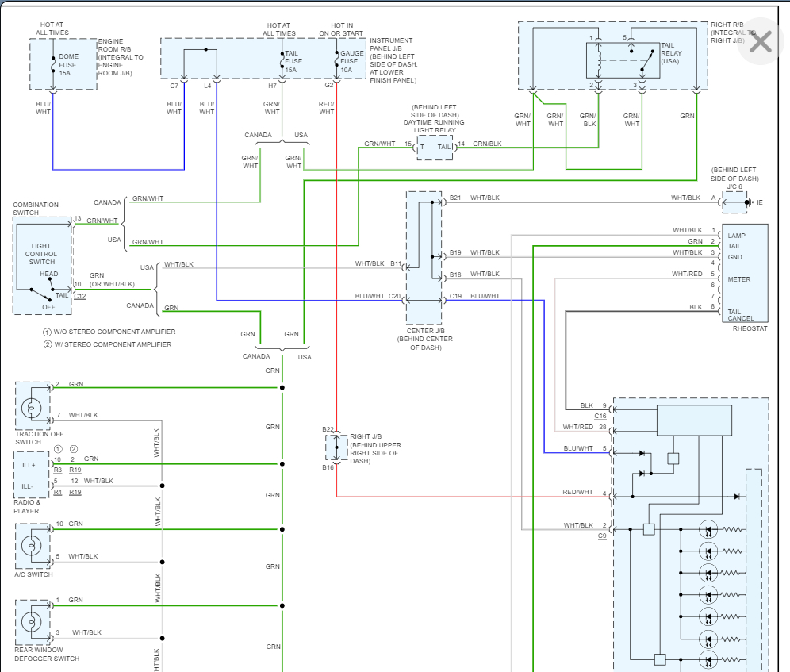Image resolution: width=790 pixels, height=672 pixels.
Task: Click the underlined C12 connector label
Action: coord(80,296)
